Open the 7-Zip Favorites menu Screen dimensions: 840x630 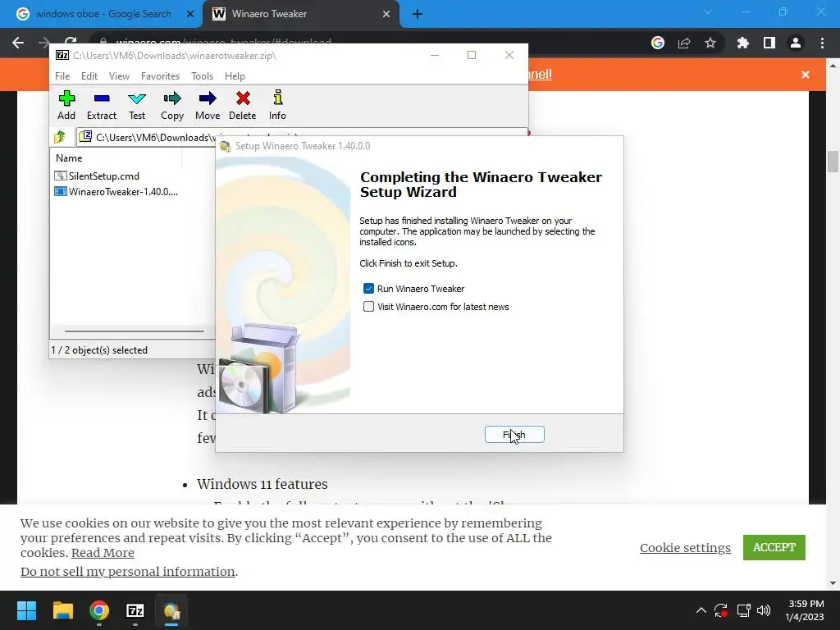click(160, 76)
